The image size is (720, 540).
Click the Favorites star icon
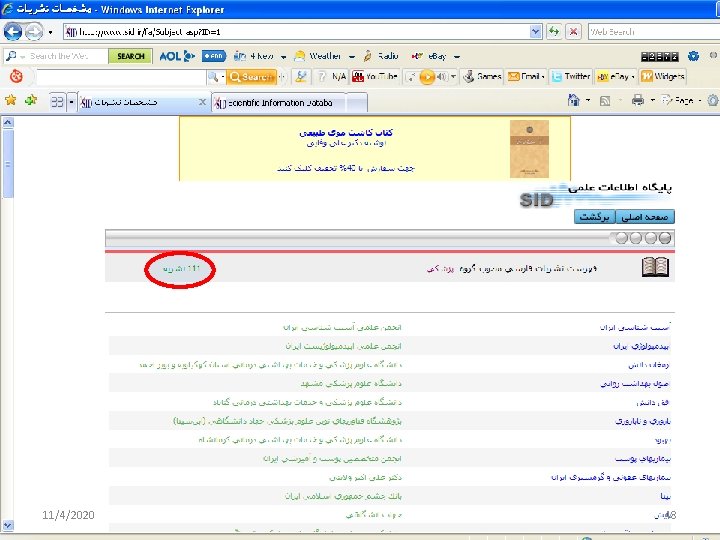11,100
